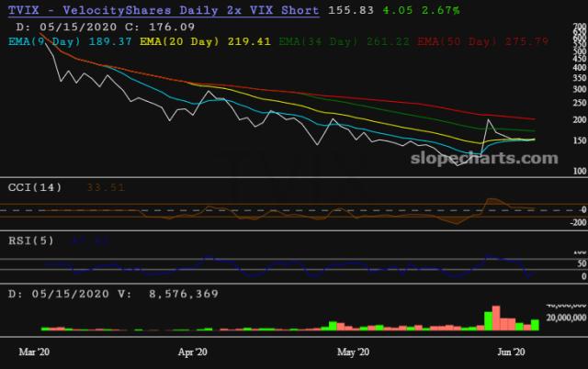Click the EMA(9 Day) 189.37 legend label

(x=70, y=41)
